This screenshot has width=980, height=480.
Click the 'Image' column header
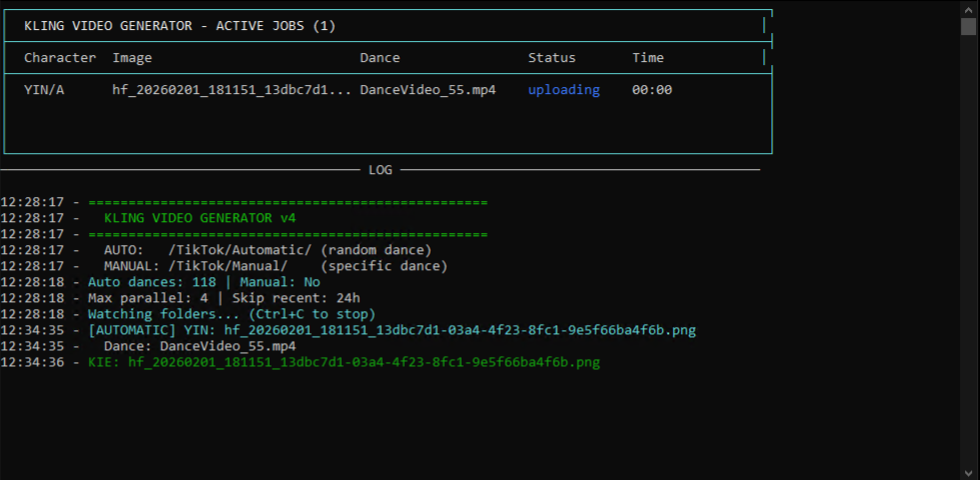[132, 58]
